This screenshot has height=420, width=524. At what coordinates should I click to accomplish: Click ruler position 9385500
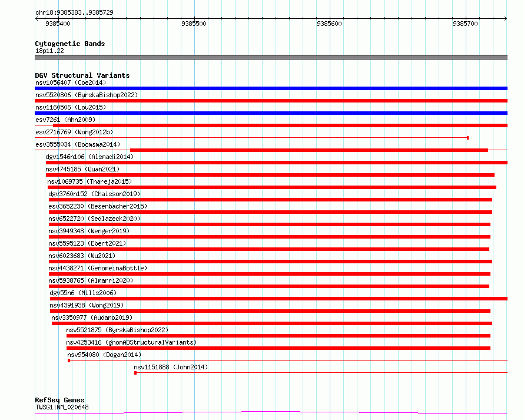coord(194,24)
